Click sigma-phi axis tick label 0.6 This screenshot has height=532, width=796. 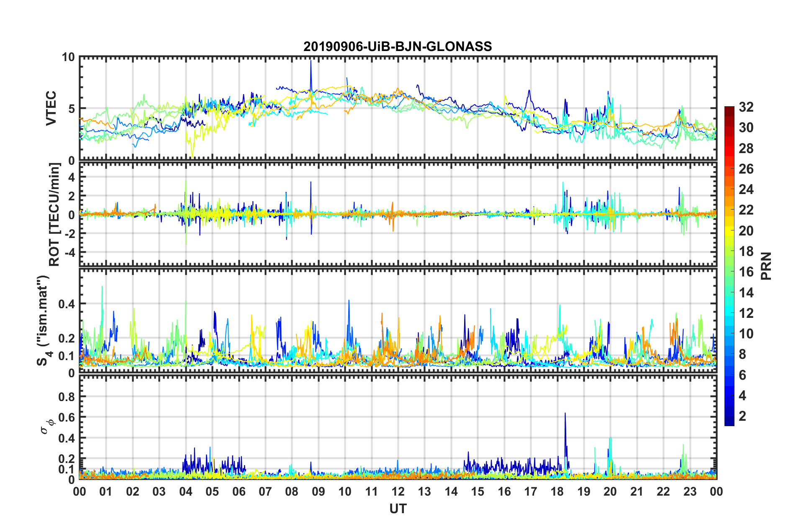click(67, 417)
